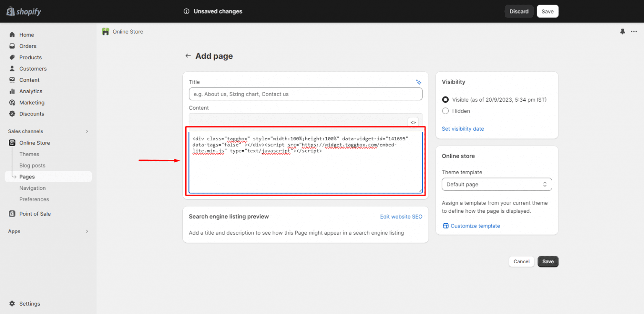Click the Point of Sale icon
Screen dimensions: 644x314
pos(12,214)
